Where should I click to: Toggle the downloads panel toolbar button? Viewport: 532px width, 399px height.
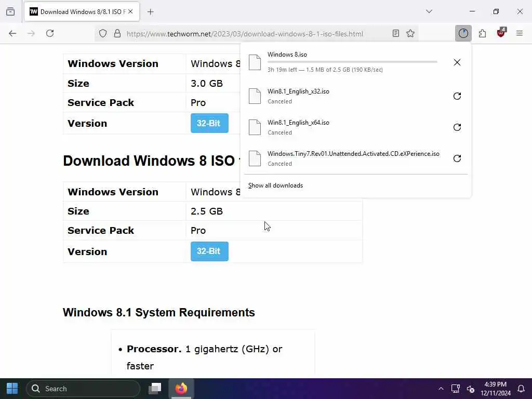pyautogui.click(x=463, y=33)
